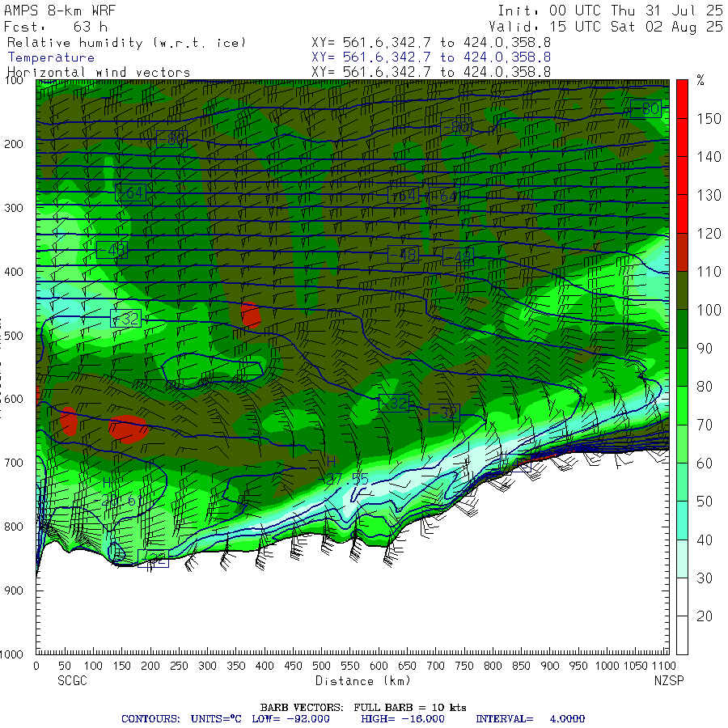Click the boxed "-80" contour label near colorbar
Screen dimensions: 728x728
pyautogui.click(x=645, y=108)
